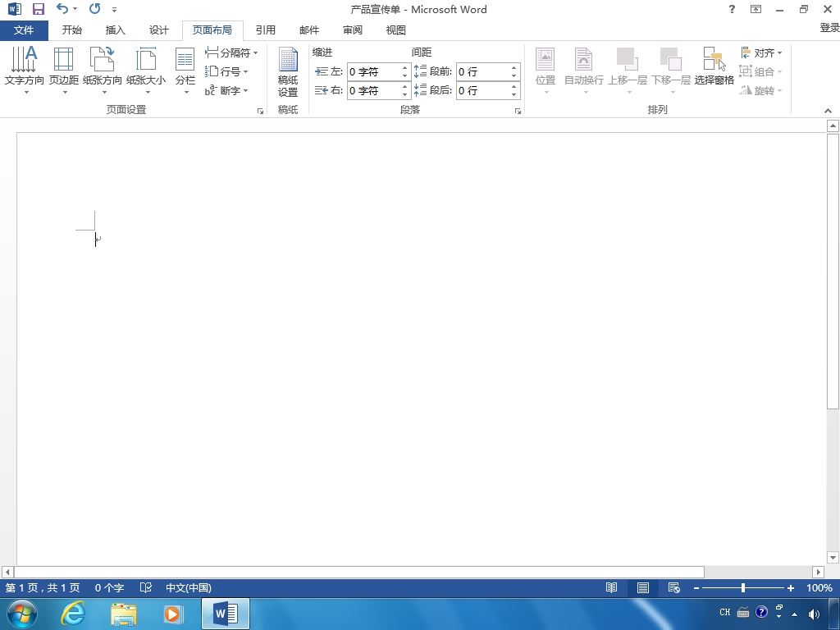Open the Line Numbers (行号) dropdown
This screenshot has width=840, height=630.
(x=226, y=71)
